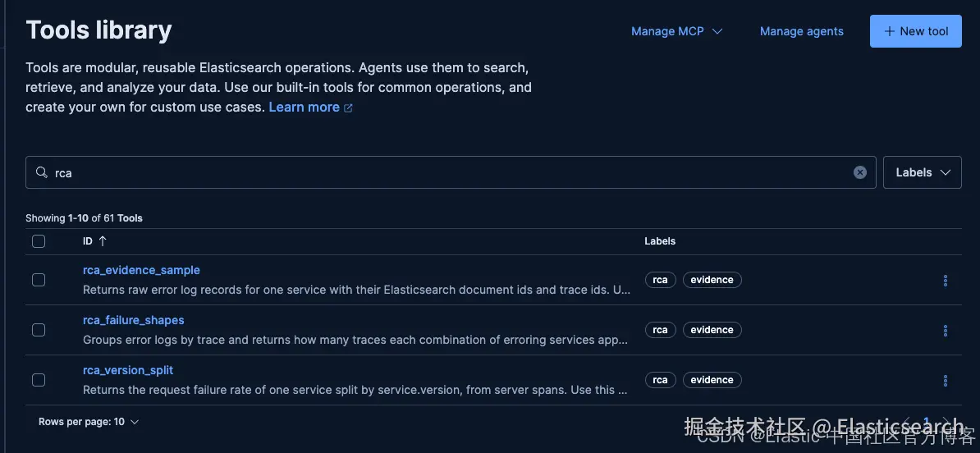Viewport: 980px width, 453px height.
Task: Select the rca_version_split row checkbox
Action: tap(39, 380)
